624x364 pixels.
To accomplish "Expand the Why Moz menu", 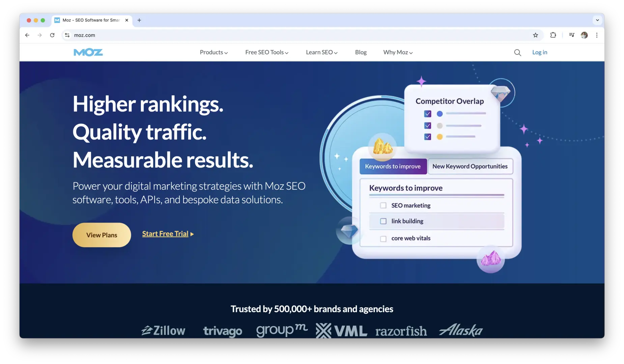I will 398,52.
